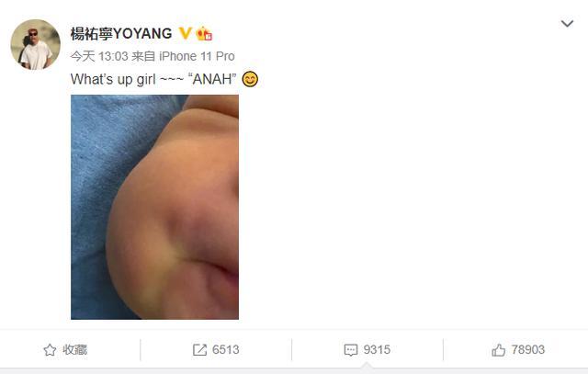
Task: Click the iPhone 11 Pro source link
Action: 197,56
